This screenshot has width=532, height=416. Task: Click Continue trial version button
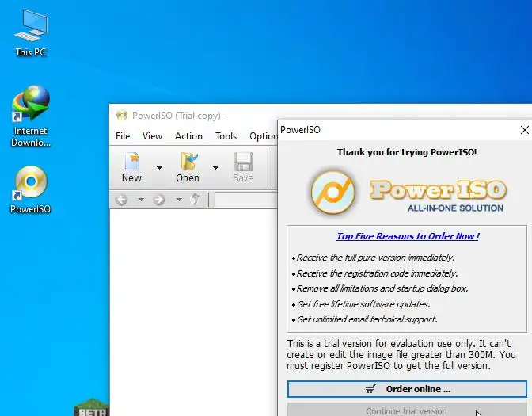coord(407,410)
